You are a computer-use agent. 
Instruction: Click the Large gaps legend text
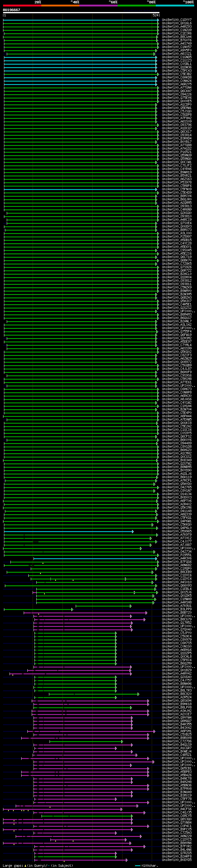[13, 865]
